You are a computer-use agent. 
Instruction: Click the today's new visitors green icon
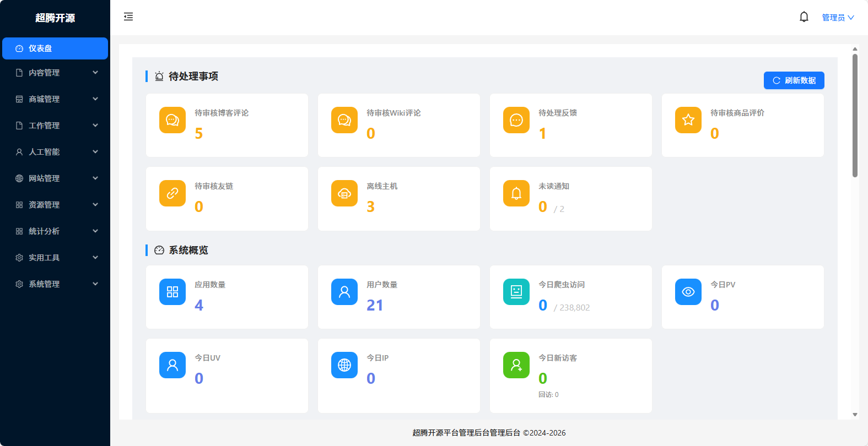point(516,365)
